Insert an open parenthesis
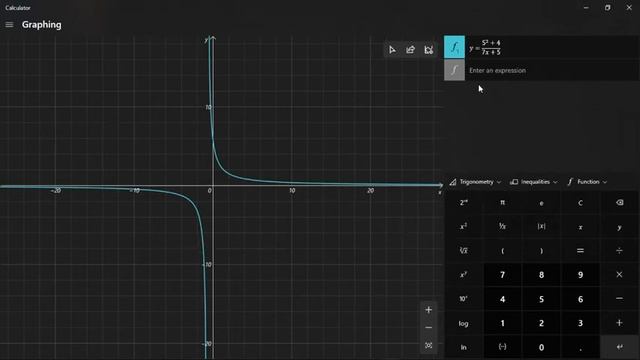This screenshot has width=640, height=360. [502, 251]
